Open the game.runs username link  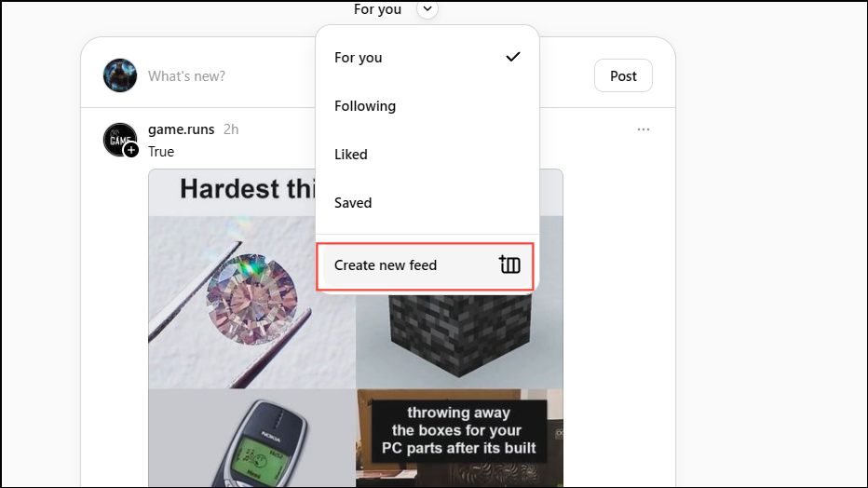pos(181,129)
